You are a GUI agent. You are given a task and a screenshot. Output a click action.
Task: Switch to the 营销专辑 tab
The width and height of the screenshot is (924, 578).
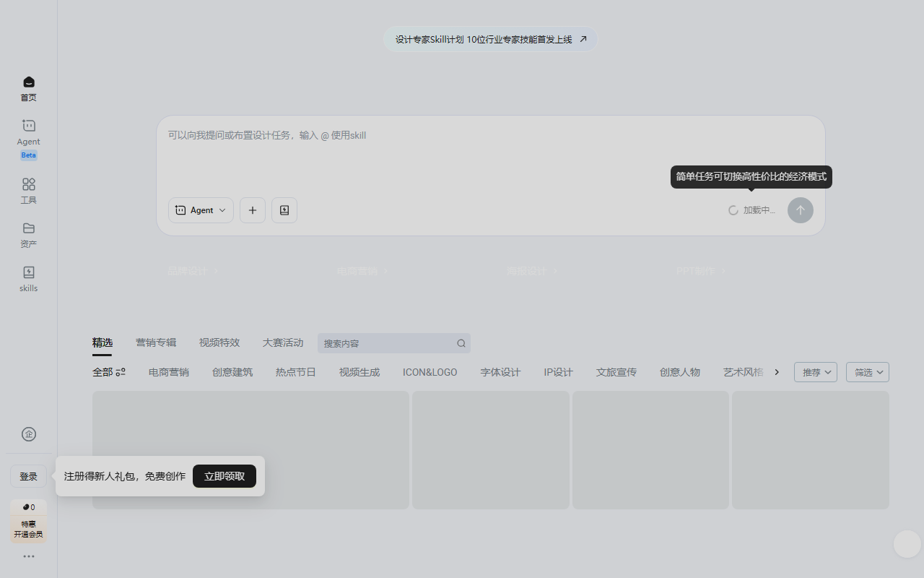[x=156, y=342]
